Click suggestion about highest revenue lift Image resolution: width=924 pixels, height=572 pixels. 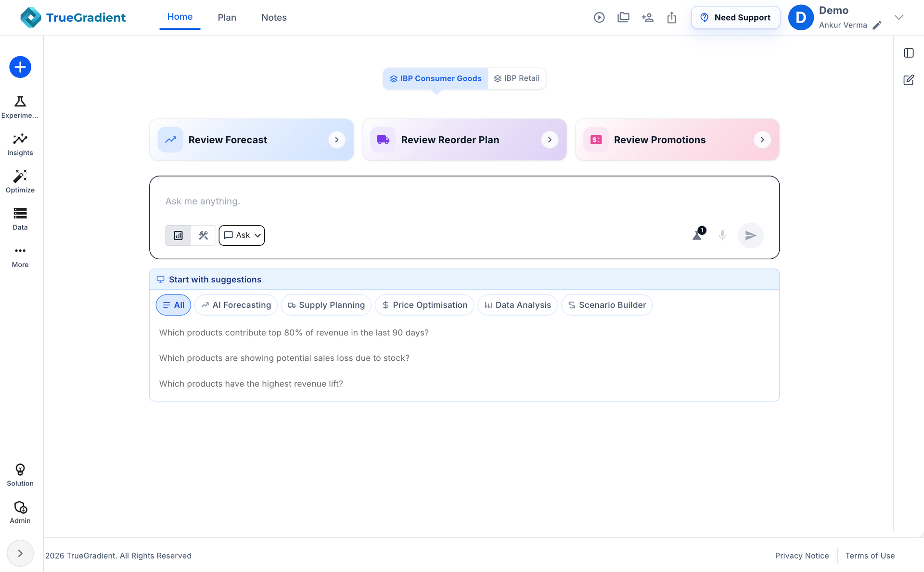(x=251, y=384)
